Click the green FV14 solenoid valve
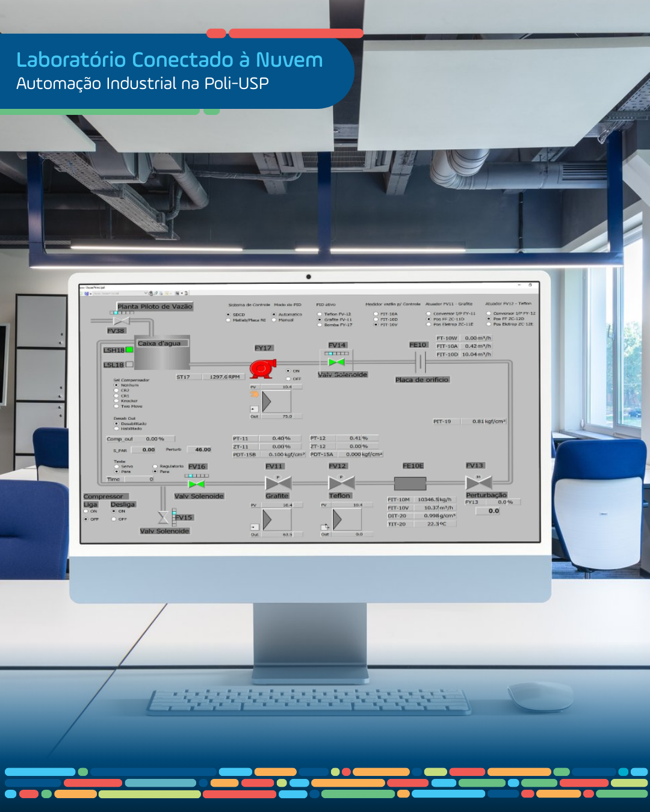The image size is (650, 812). [336, 361]
